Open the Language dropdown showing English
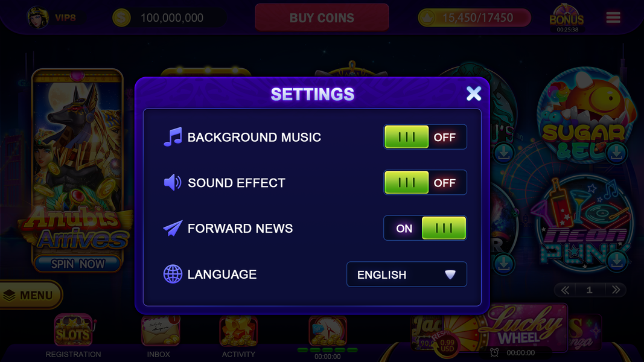Image resolution: width=644 pixels, height=362 pixels. click(407, 274)
